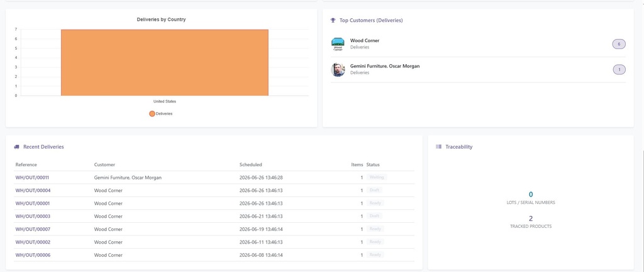This screenshot has width=644, height=272.
Task: Click the United States axis label
Action: coord(165,101)
